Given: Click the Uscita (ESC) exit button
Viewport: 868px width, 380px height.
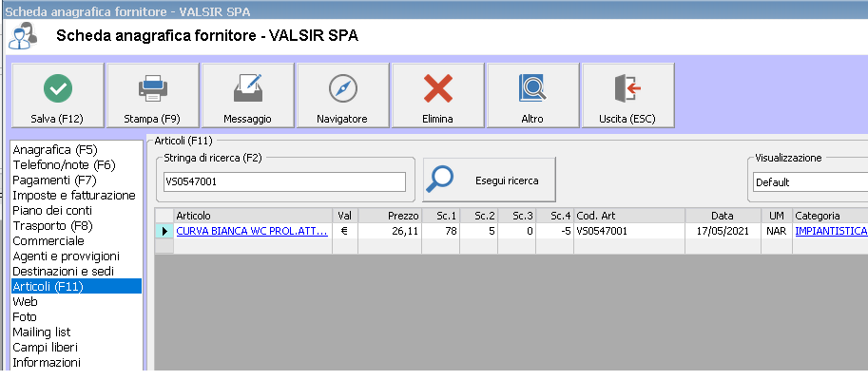Looking at the screenshot, I should (628, 95).
